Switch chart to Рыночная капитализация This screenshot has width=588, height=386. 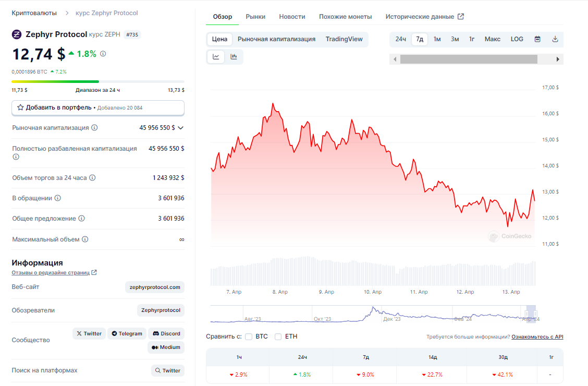276,39
